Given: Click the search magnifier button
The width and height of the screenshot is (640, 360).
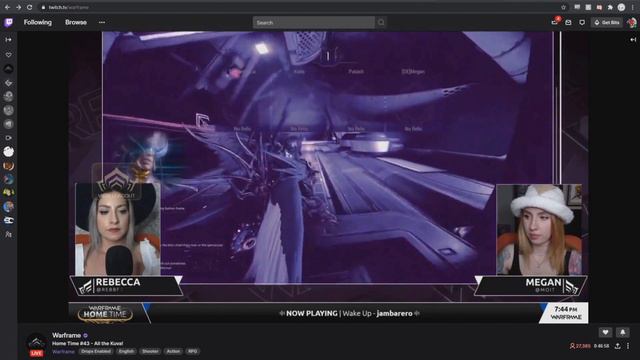Looking at the screenshot, I should click(381, 22).
